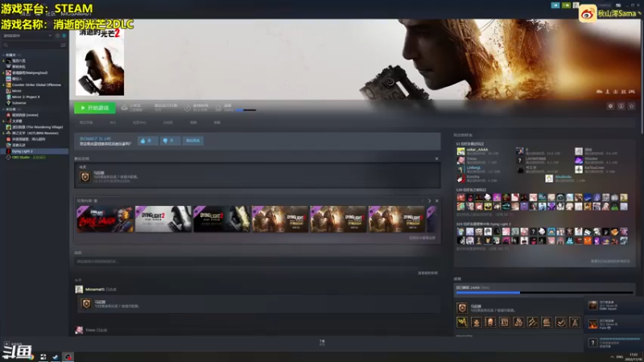644x362 pixels.
Task: Click the question mark notification icon bottom right
Action: point(592,343)
